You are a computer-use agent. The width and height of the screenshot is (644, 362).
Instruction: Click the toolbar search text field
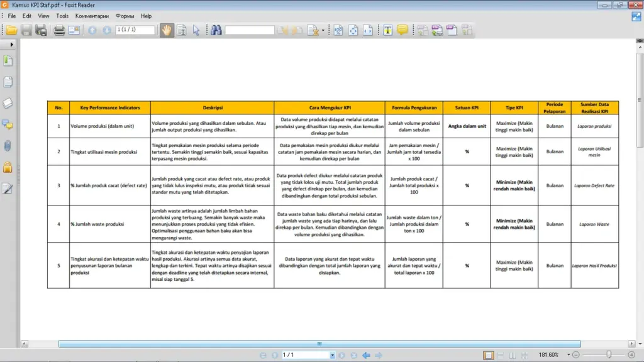click(x=250, y=30)
